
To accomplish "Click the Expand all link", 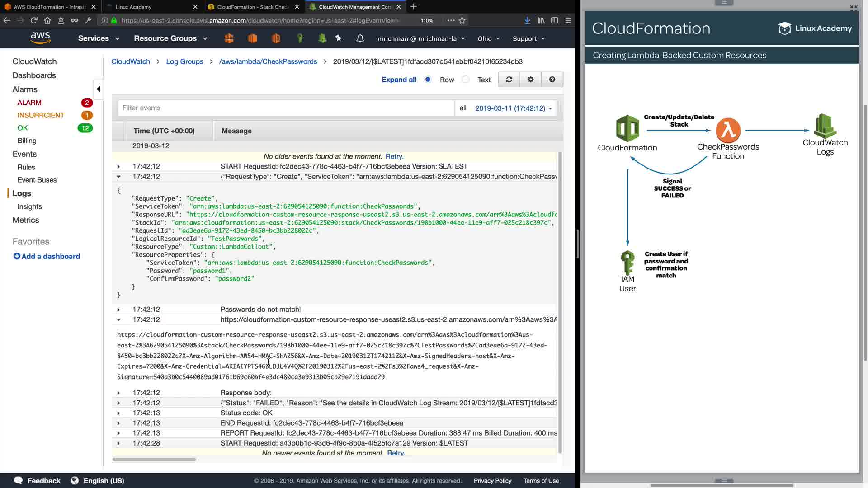I will (399, 80).
